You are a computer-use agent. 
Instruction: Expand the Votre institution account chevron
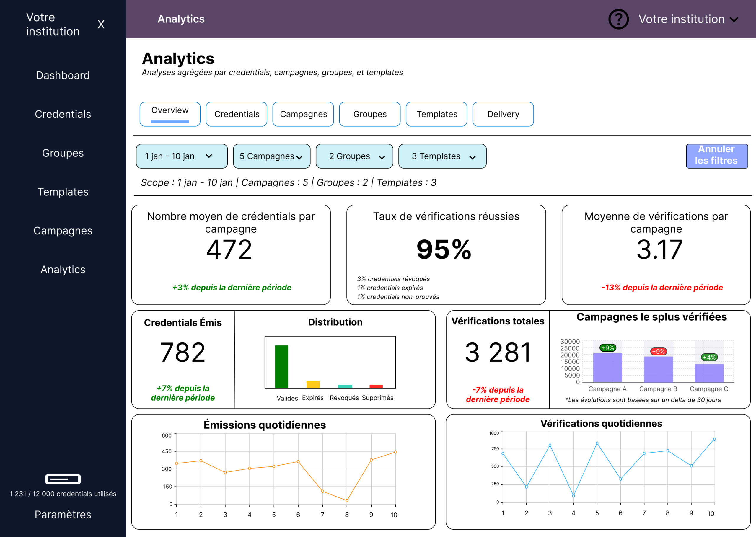(x=734, y=19)
